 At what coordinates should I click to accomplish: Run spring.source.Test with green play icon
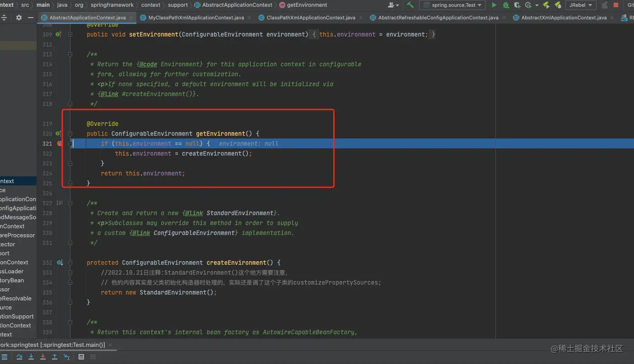[494, 5]
